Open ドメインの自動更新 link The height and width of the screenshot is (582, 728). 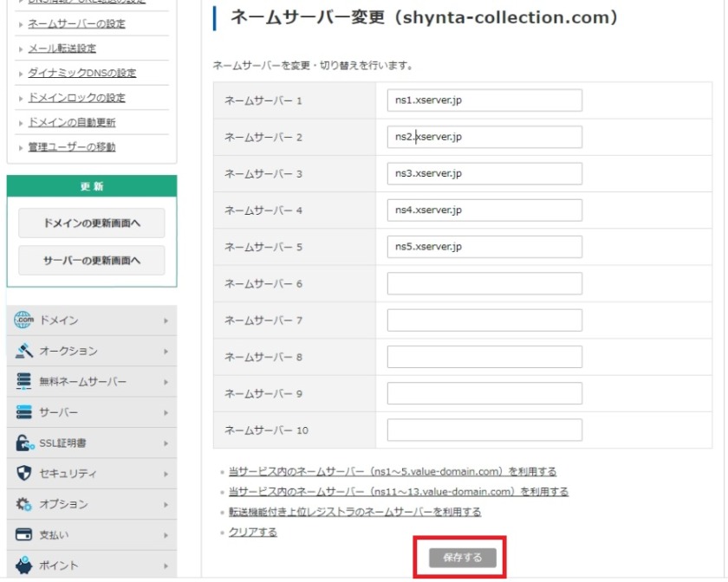(x=72, y=122)
